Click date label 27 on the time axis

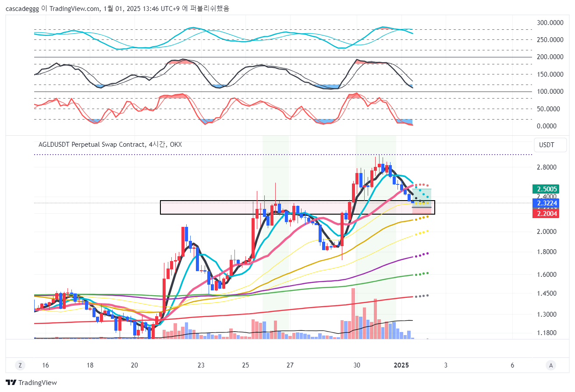tap(290, 365)
